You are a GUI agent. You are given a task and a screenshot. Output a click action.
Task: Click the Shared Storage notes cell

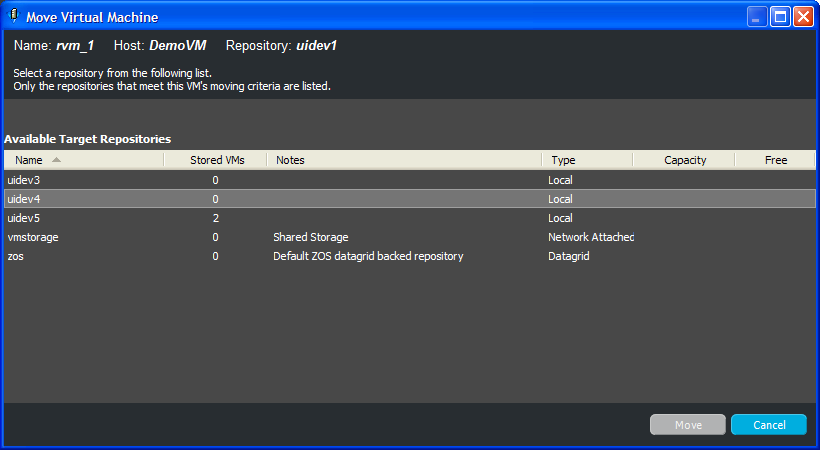point(311,237)
